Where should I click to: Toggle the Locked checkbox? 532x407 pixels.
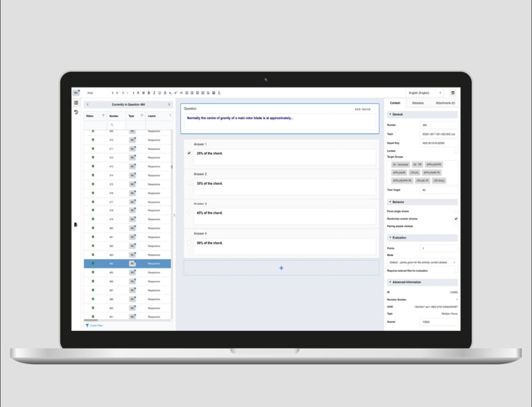pyautogui.click(x=456, y=151)
